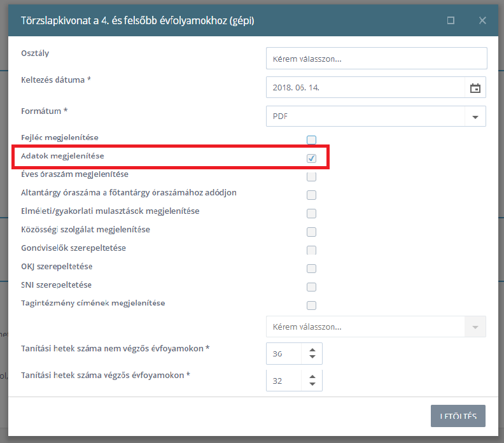Decrease non-graduating teaching weeks value
Screen dimensions: 504x443
pyautogui.click(x=312, y=357)
